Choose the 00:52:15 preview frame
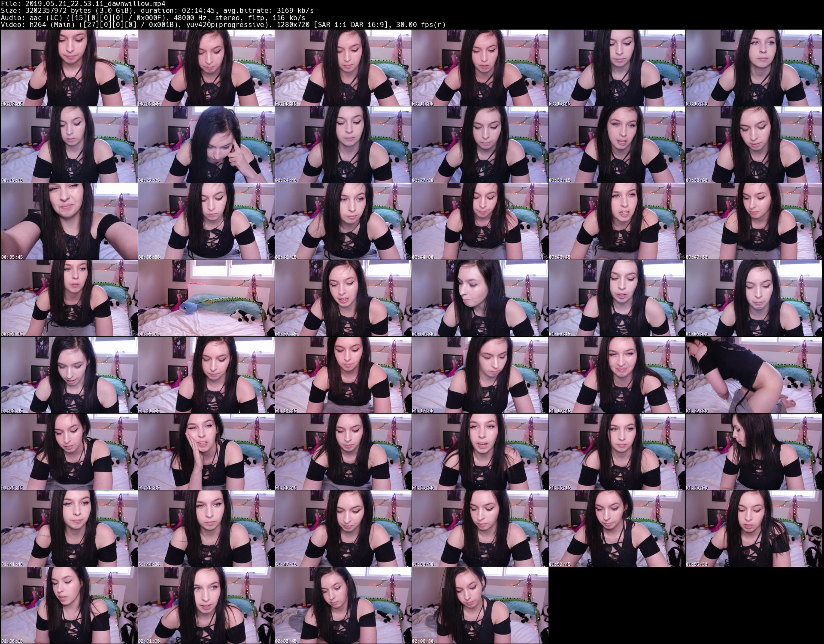Image resolution: width=824 pixels, height=644 pixels. click(69, 298)
